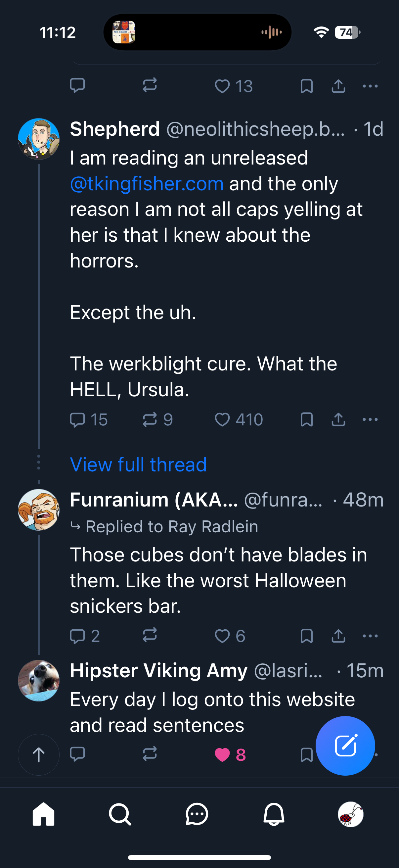The image size is (399, 868).
Task: Unlike Hipster Viking Amy's post
Action: point(222,754)
